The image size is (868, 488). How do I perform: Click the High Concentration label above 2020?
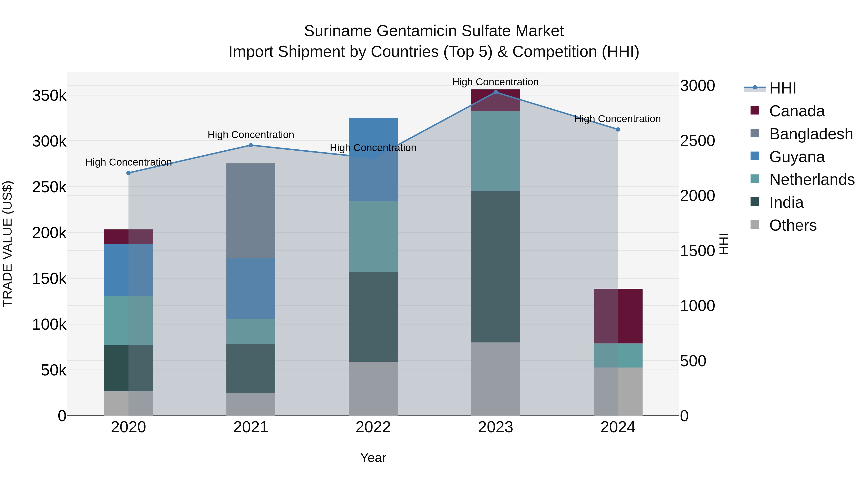[x=128, y=162]
